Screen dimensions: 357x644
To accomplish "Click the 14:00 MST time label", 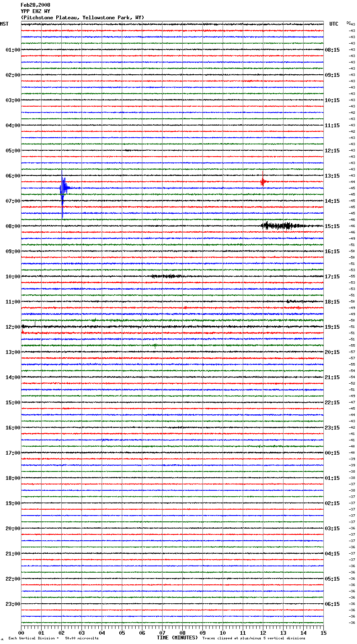I will click(13, 377).
